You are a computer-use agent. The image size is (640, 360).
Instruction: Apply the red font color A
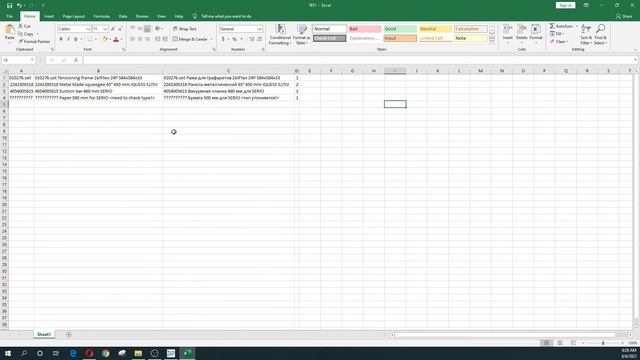point(116,39)
